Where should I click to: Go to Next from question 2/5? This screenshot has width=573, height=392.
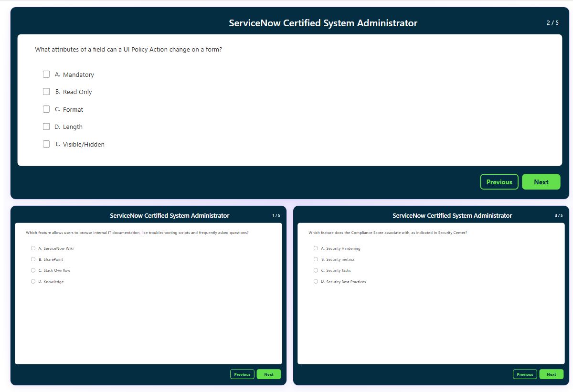(x=541, y=182)
